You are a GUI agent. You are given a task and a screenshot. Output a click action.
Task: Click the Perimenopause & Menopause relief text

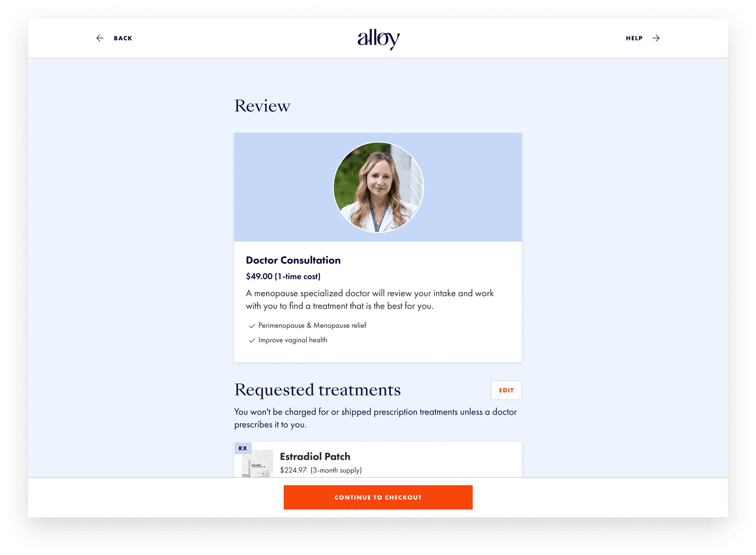point(312,325)
